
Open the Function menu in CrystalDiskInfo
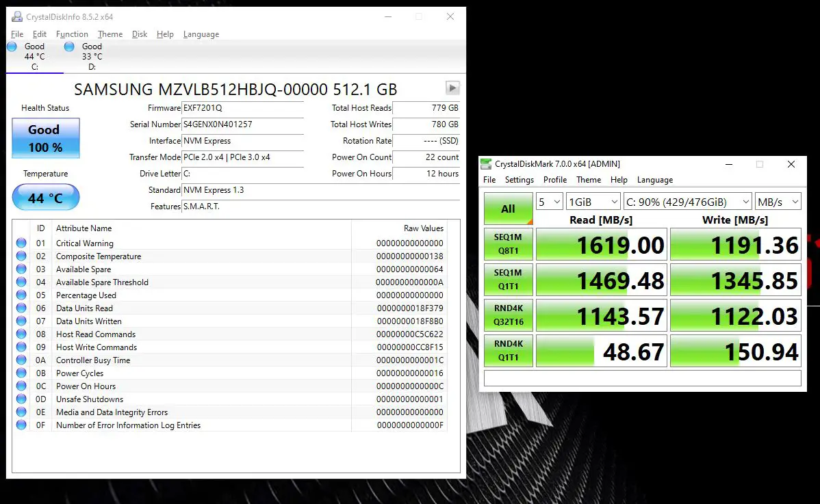tap(72, 34)
